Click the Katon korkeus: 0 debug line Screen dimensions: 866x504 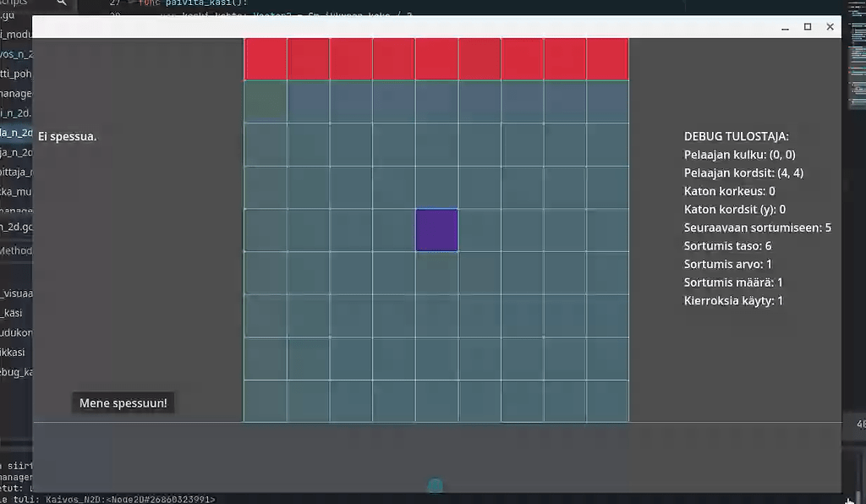[727, 190]
